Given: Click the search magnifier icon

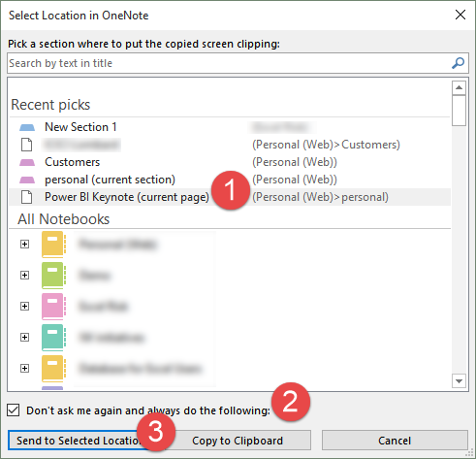Looking at the screenshot, I should pos(458,63).
